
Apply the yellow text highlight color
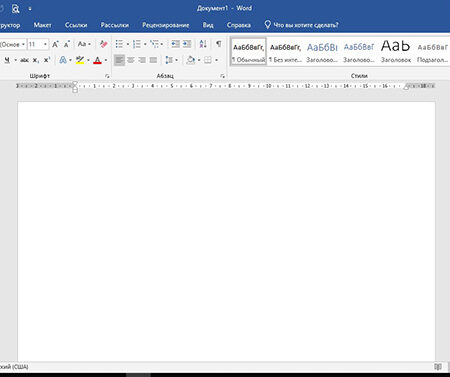point(80,60)
